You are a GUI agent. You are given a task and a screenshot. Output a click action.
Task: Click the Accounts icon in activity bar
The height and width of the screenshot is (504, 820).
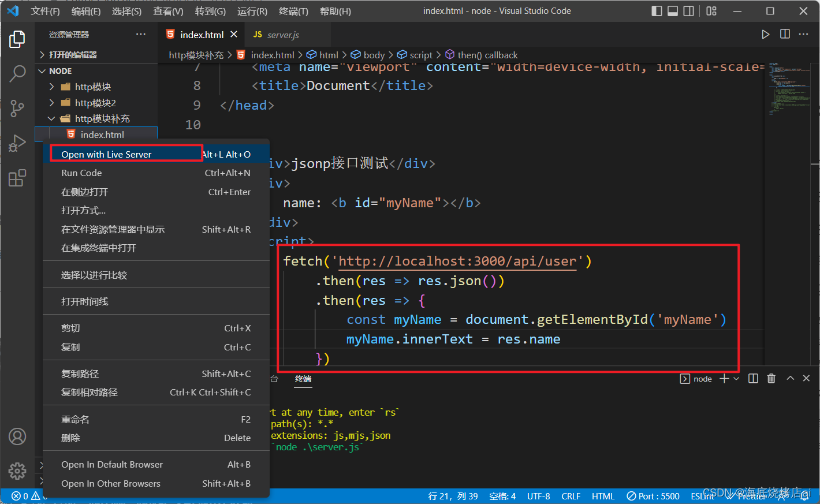pos(17,436)
